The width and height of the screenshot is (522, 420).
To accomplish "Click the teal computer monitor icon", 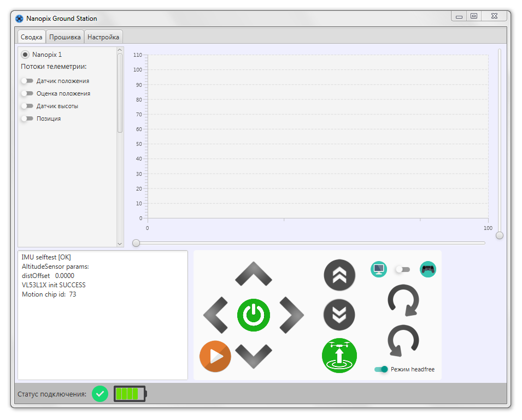I will coord(379,269).
